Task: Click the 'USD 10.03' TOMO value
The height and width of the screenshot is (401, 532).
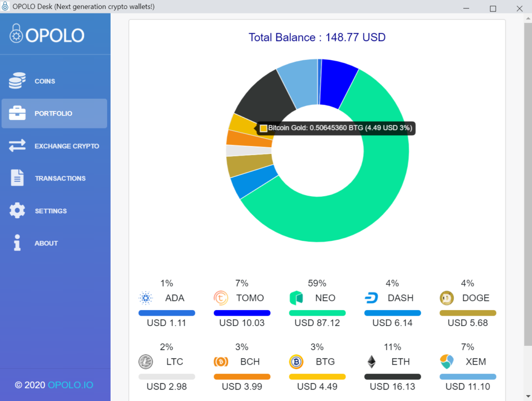Action: point(242,322)
